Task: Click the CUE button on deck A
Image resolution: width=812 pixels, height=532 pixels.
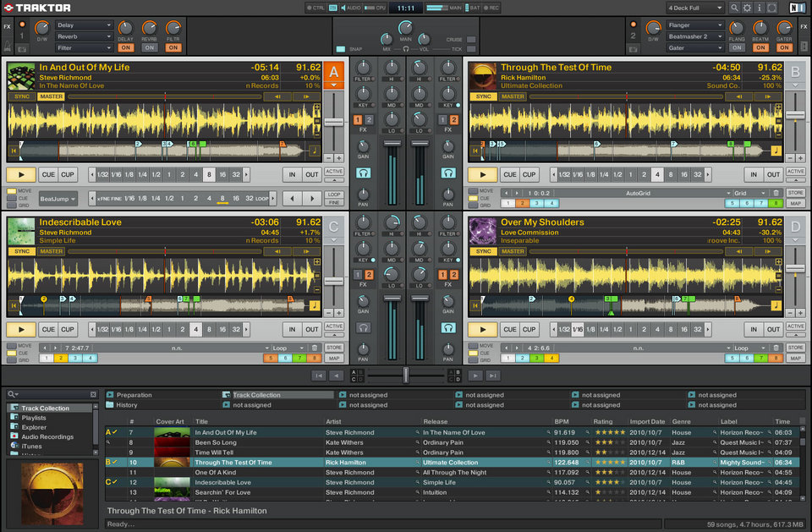Action: click(x=48, y=174)
